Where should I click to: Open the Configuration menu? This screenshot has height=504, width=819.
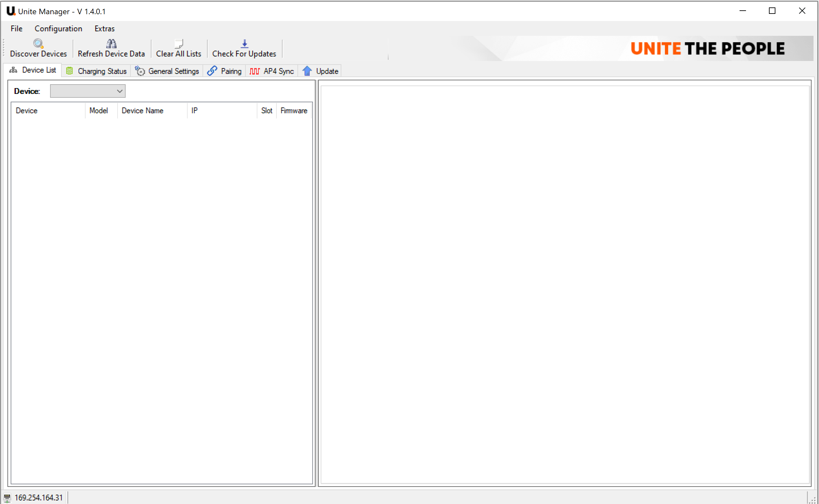pyautogui.click(x=58, y=29)
